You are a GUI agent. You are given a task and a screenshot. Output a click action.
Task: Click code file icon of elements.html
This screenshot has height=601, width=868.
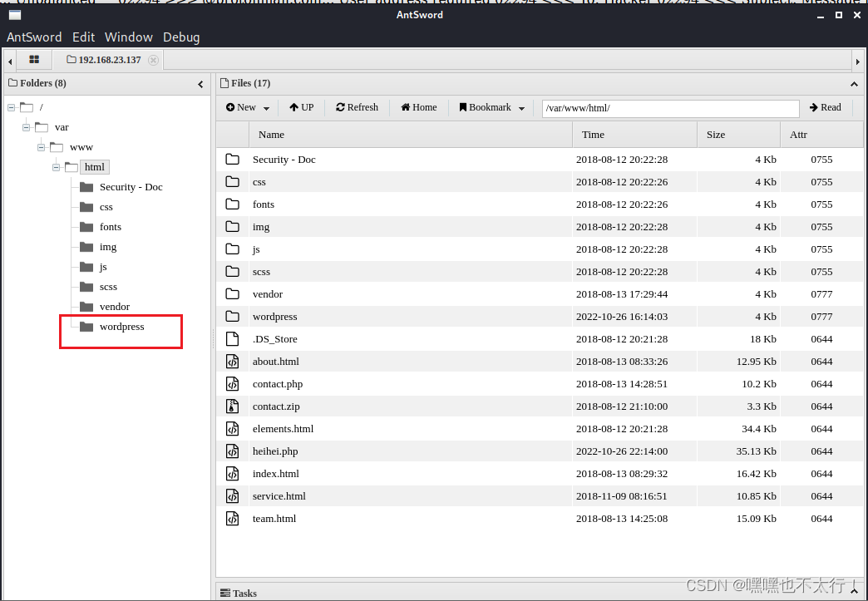[233, 428]
